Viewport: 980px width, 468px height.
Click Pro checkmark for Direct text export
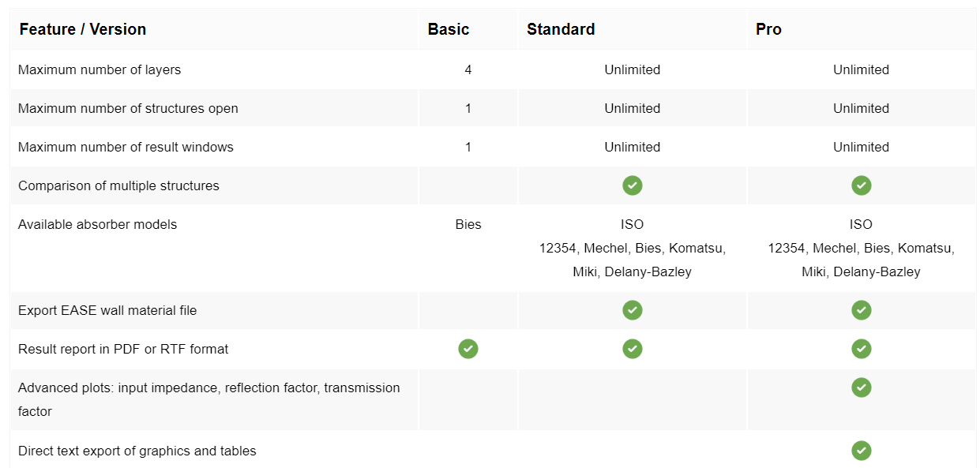coord(861,451)
